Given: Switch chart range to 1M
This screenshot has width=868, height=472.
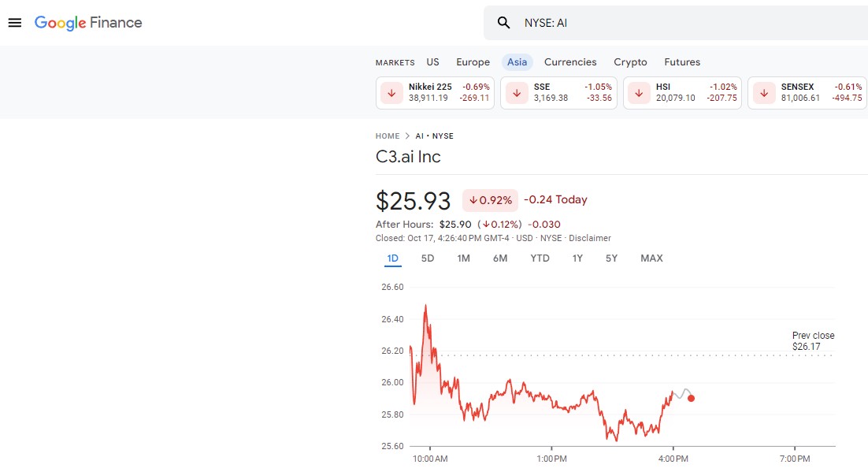Looking at the screenshot, I should click(x=463, y=258).
